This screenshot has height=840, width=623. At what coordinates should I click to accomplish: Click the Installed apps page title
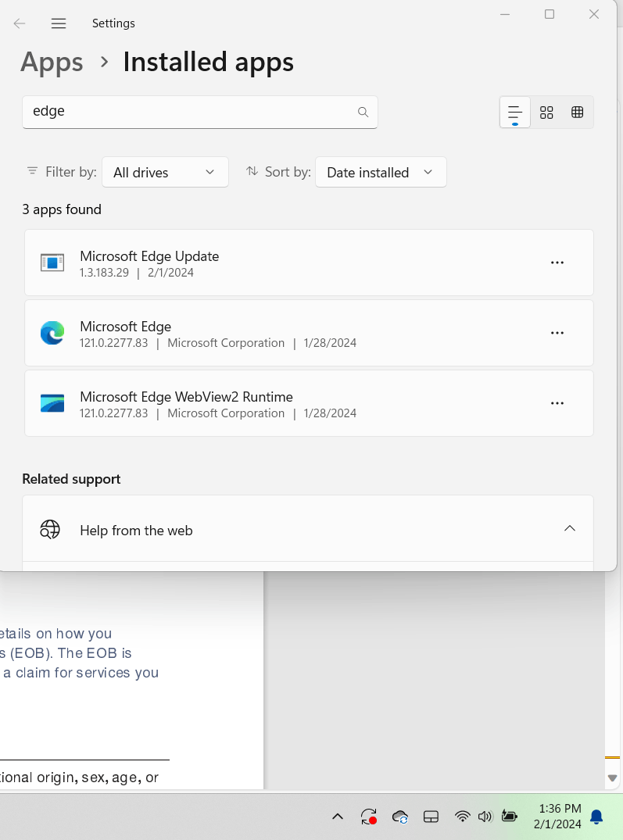coord(209,62)
